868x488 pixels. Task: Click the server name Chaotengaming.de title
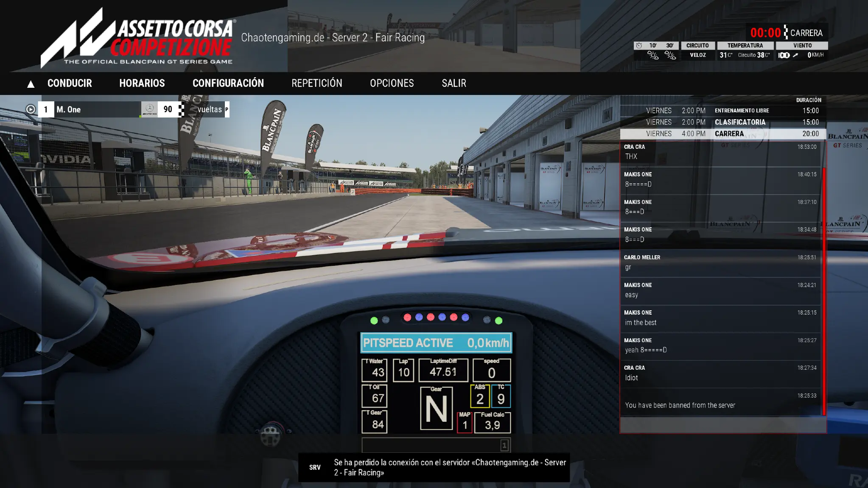tap(333, 38)
